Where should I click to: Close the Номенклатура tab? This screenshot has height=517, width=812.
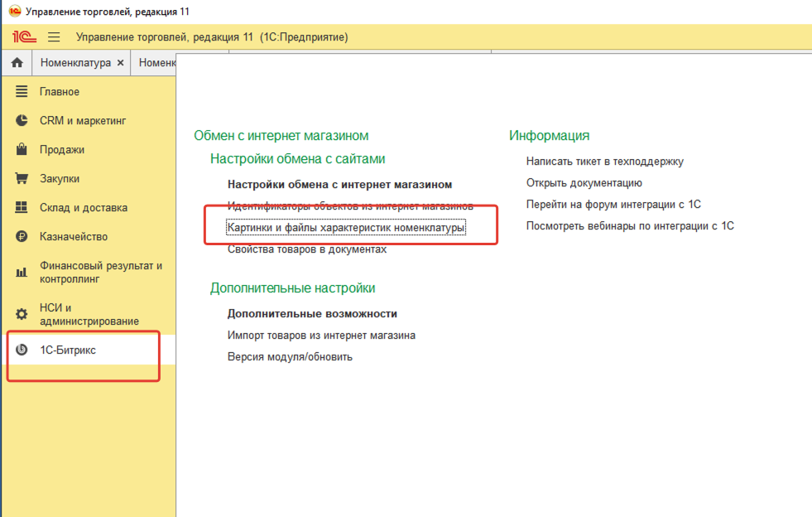point(120,63)
